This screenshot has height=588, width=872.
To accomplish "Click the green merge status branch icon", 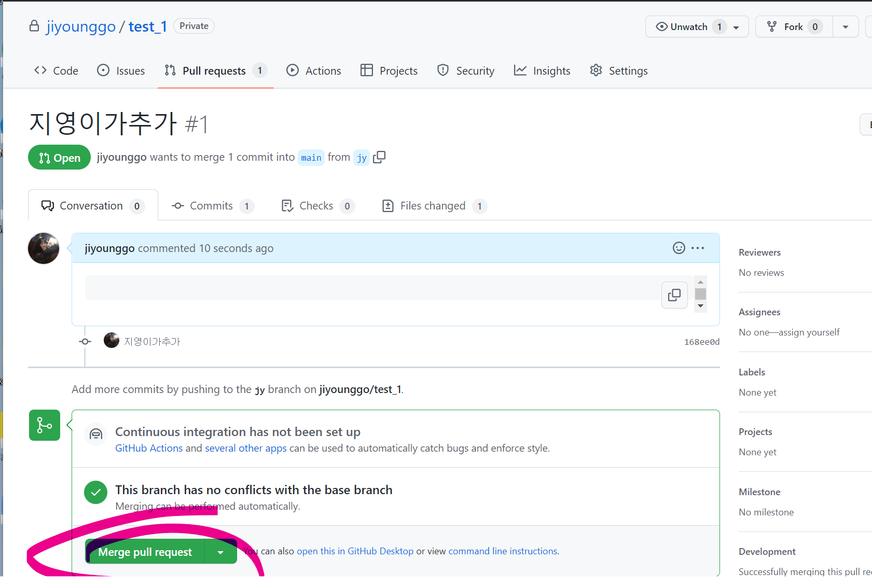I will [45, 425].
